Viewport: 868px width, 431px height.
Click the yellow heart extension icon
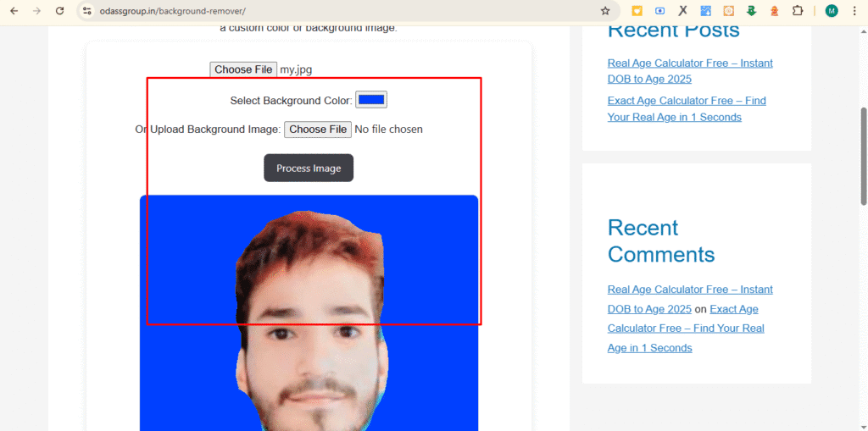pos(637,11)
